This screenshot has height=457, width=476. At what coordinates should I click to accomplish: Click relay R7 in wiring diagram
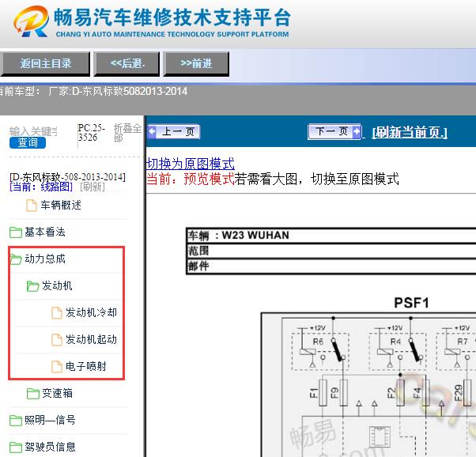click(x=457, y=352)
